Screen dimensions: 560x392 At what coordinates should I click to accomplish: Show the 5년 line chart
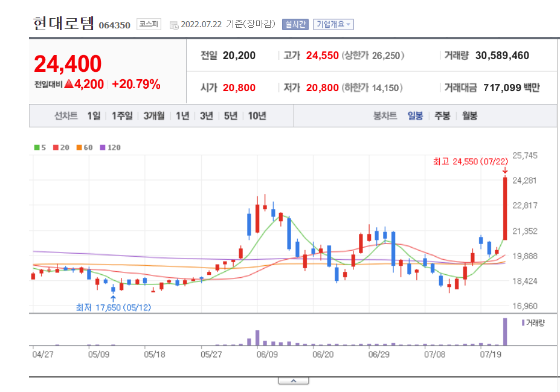pos(231,116)
